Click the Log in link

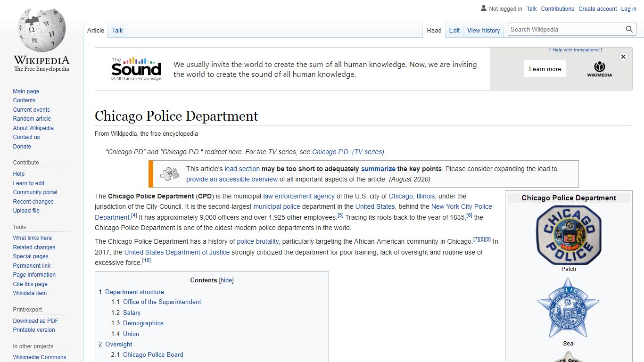coord(629,9)
